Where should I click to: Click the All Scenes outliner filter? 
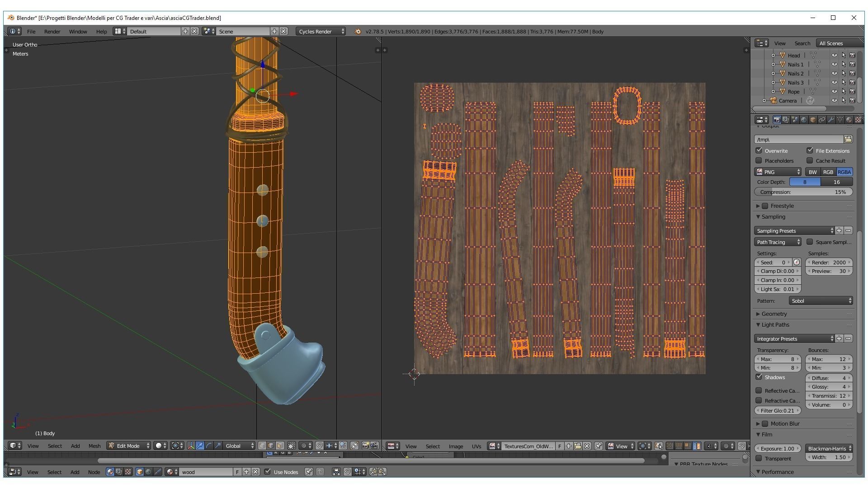[839, 43]
